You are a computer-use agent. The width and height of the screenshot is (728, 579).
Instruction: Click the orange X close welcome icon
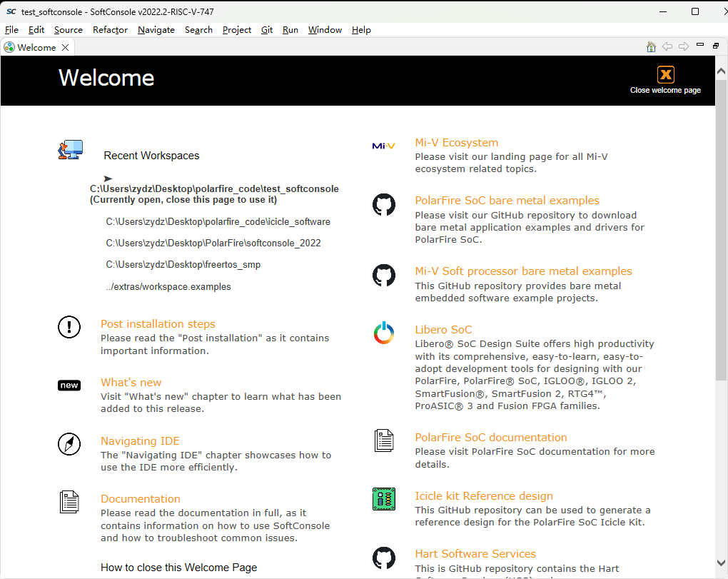point(665,74)
